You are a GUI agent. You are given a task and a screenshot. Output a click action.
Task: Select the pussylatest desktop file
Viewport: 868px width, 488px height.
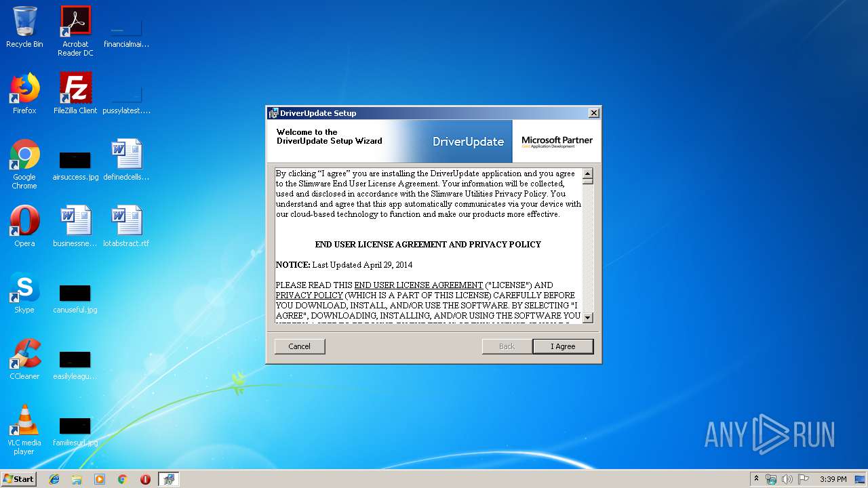(126, 99)
